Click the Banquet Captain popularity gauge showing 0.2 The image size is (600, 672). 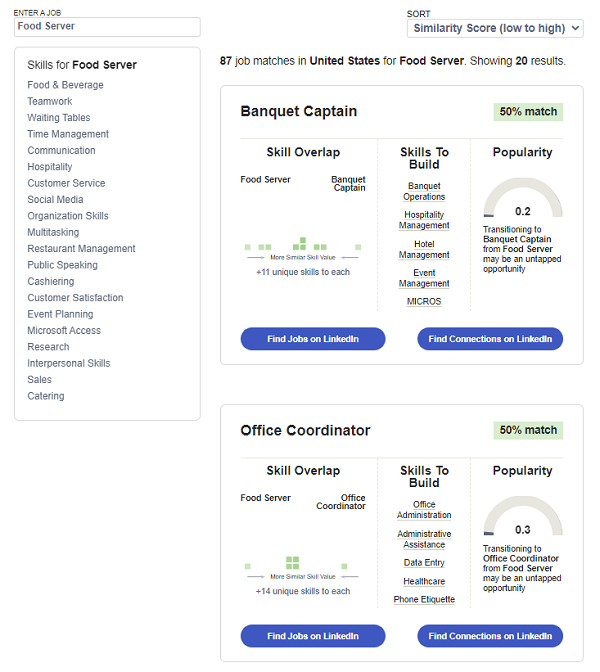(523, 199)
